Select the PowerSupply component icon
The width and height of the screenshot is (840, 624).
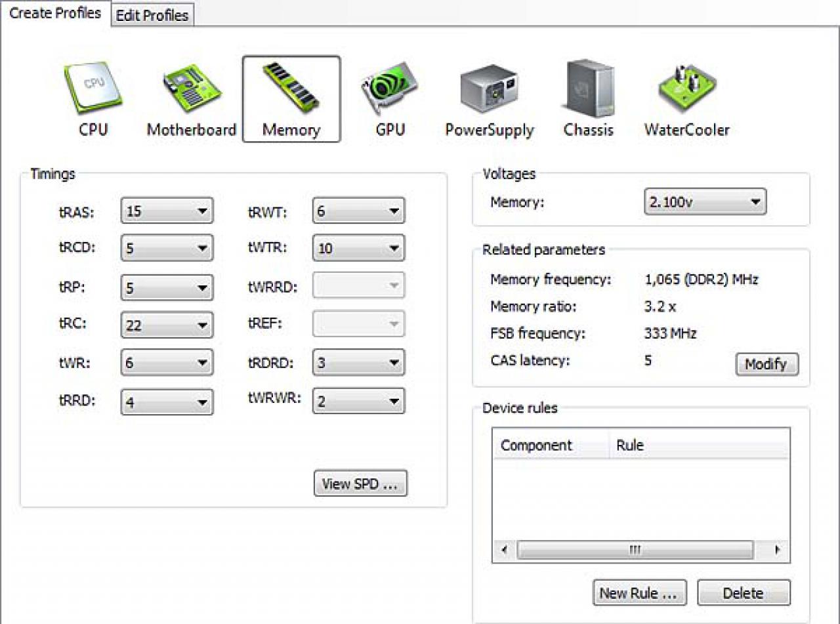(490, 99)
